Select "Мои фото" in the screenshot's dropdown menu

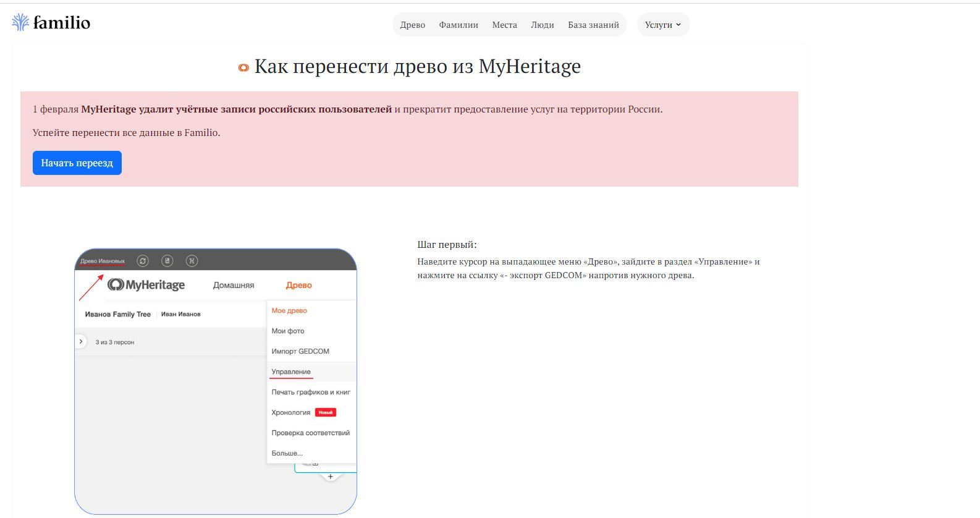288,331
